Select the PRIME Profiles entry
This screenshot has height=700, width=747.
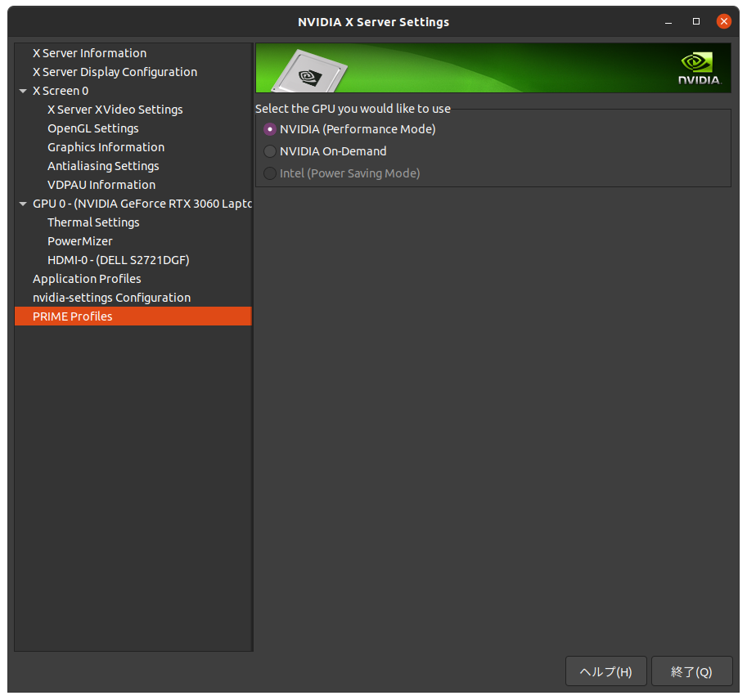(x=133, y=316)
